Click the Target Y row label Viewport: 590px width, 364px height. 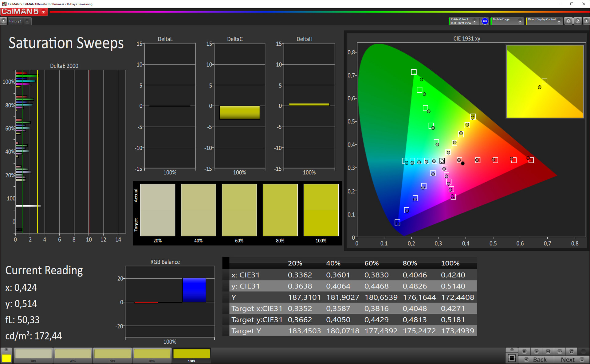[246, 331]
